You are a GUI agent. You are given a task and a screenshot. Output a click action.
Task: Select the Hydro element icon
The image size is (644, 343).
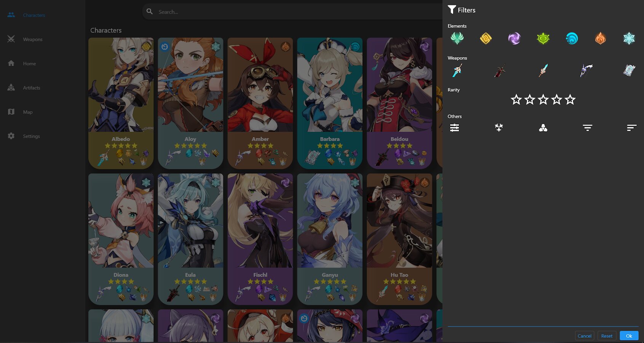click(572, 38)
